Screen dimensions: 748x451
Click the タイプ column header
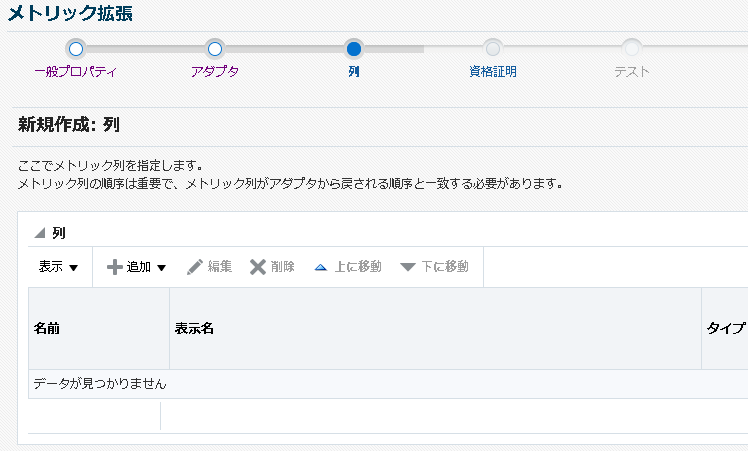[726, 328]
